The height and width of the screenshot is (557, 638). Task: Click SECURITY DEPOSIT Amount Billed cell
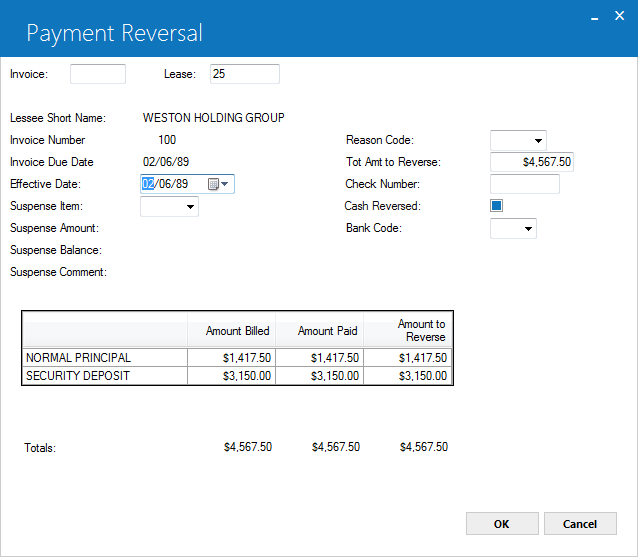[x=232, y=376]
